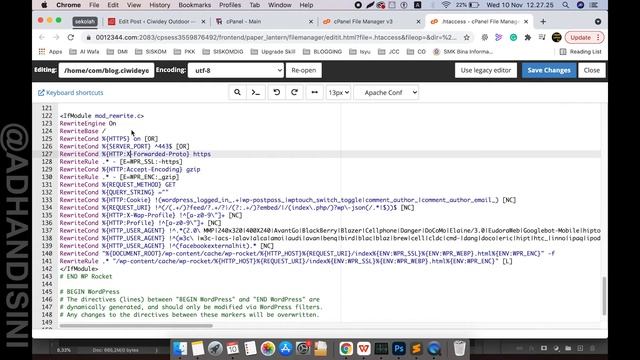Click the RewriteBase / line 124

tap(82, 131)
